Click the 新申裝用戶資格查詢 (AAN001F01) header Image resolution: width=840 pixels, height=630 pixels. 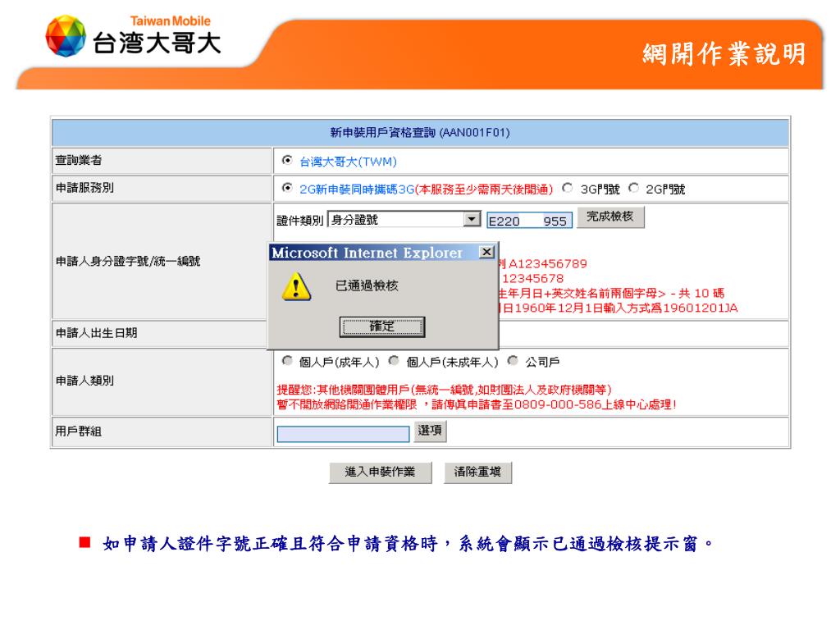click(420, 132)
